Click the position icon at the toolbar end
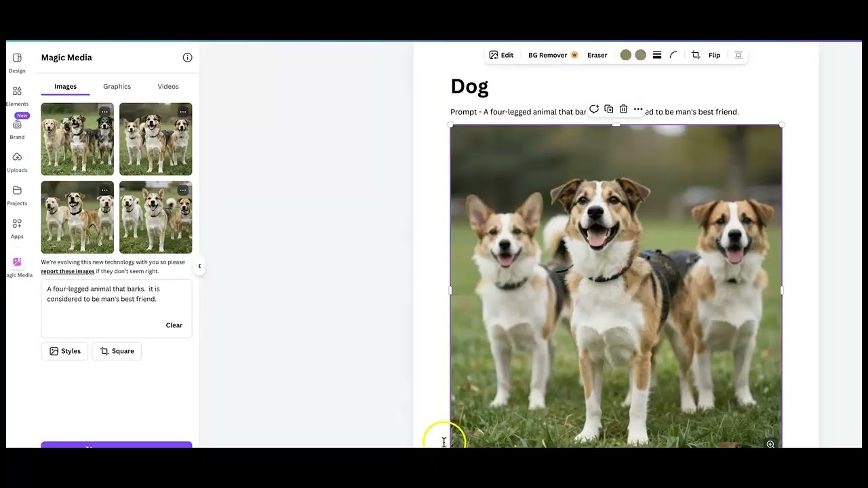This screenshot has width=868, height=488. (x=738, y=55)
